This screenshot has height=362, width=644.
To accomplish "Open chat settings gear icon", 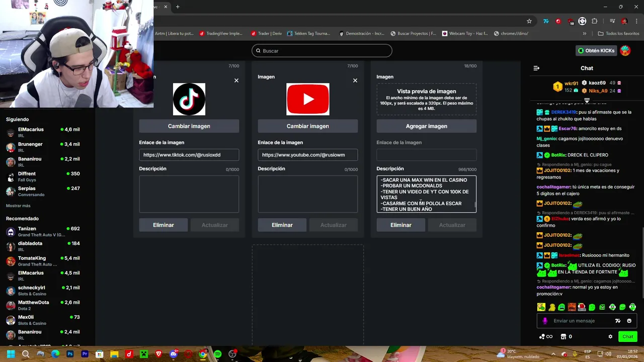I will [610, 337].
